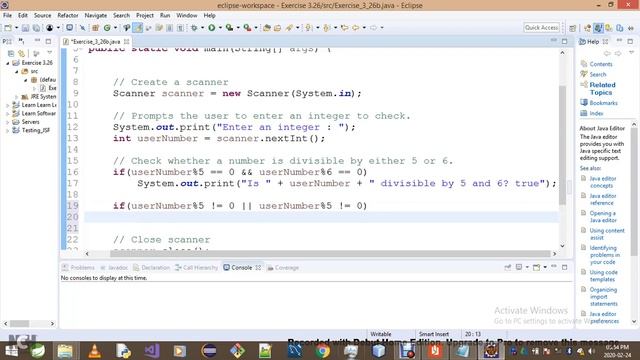Open the Run button dropdown arrow

click(220, 28)
